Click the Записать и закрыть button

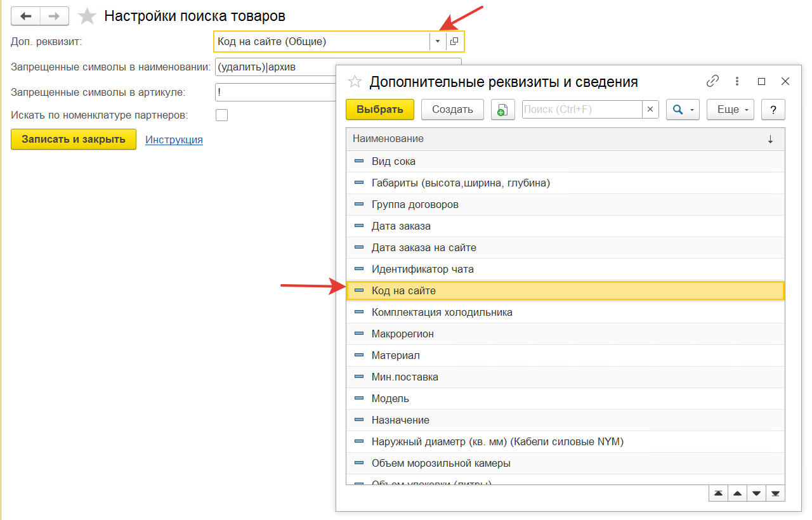[74, 140]
